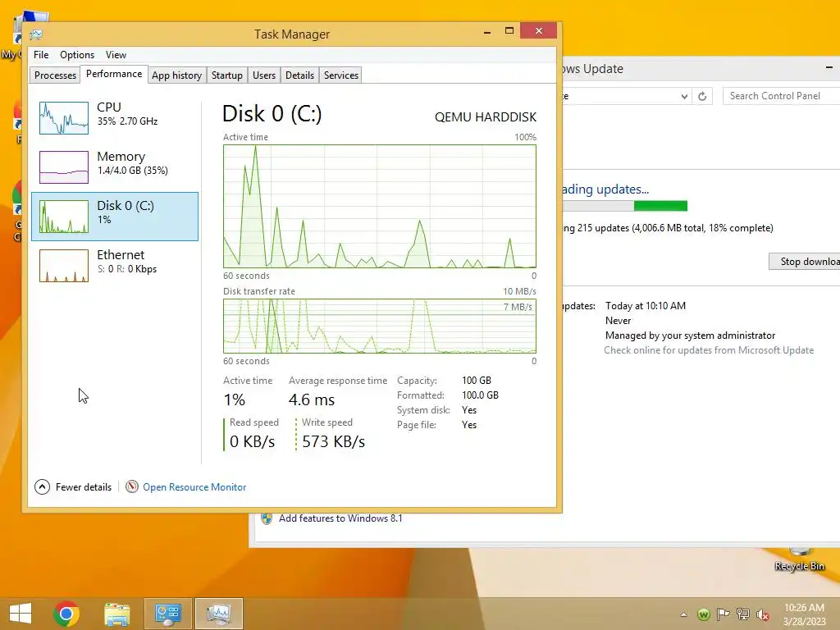Click the 100 GB capacity value
Viewport: 840px width, 630px height.
[477, 381]
